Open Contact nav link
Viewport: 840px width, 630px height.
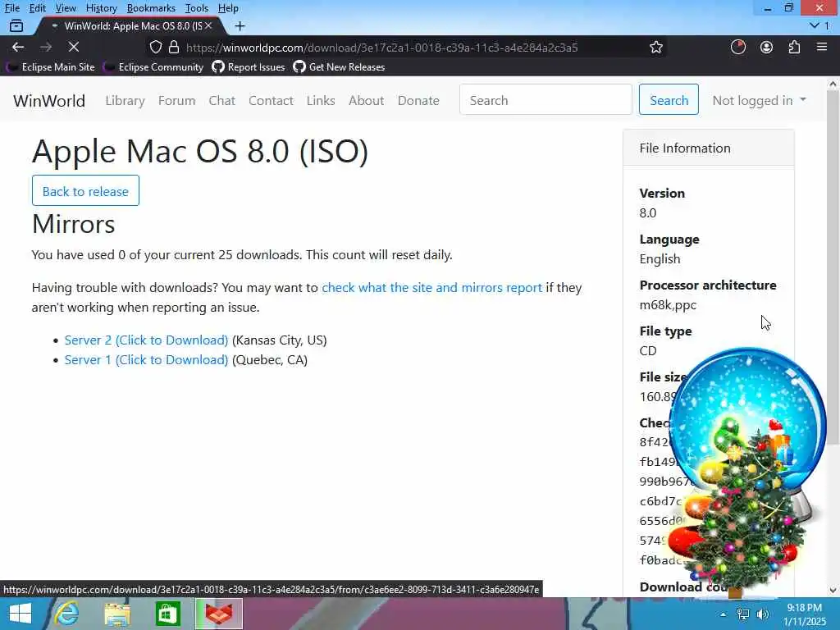tap(271, 101)
